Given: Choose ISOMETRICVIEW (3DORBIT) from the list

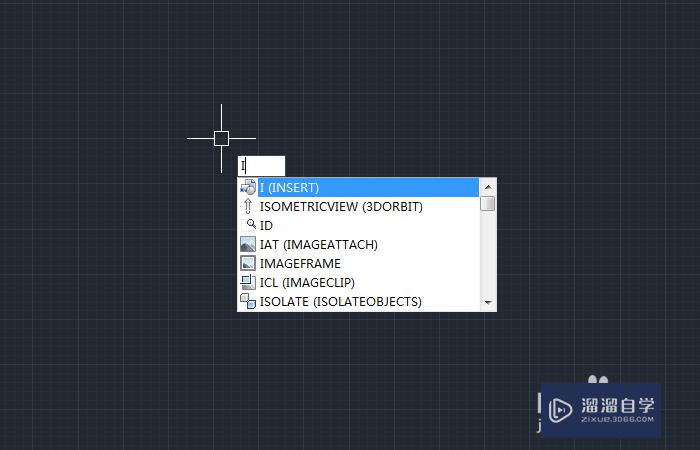Looking at the screenshot, I should 359,207.
